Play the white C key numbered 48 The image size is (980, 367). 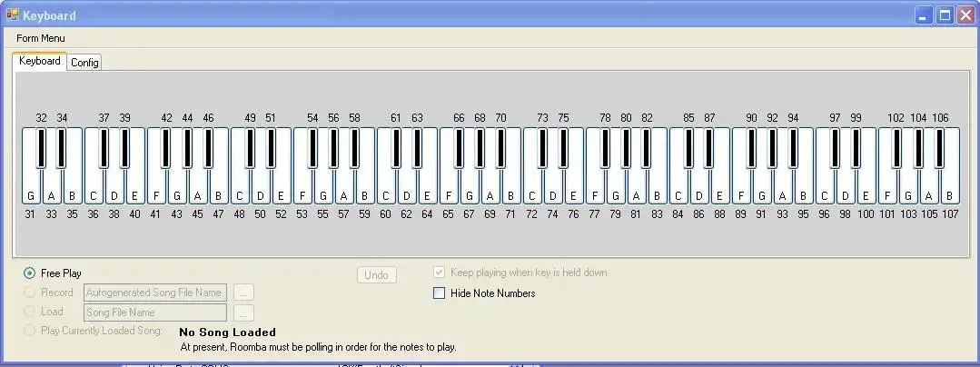(x=240, y=187)
